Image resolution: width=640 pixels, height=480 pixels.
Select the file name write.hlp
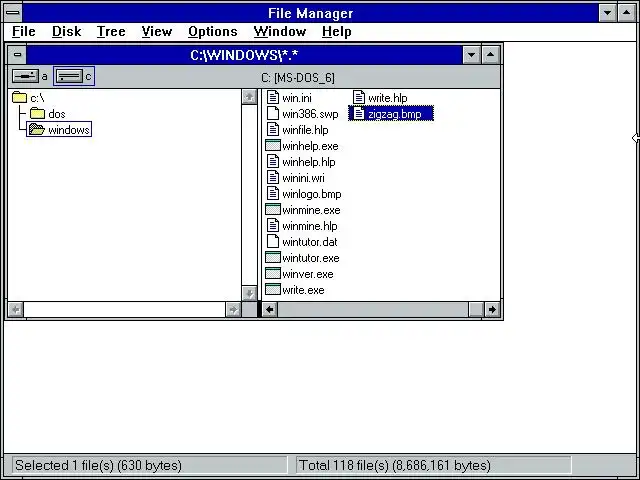click(388, 98)
